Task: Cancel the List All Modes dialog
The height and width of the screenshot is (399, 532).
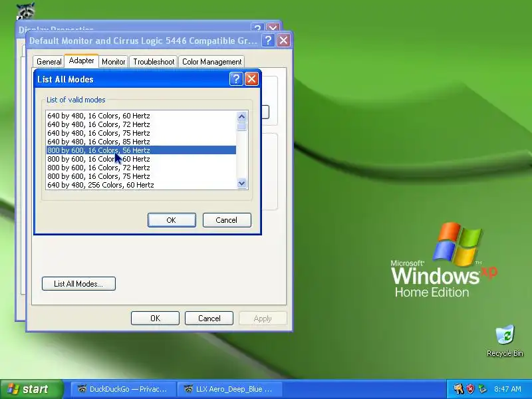Action: tap(227, 220)
